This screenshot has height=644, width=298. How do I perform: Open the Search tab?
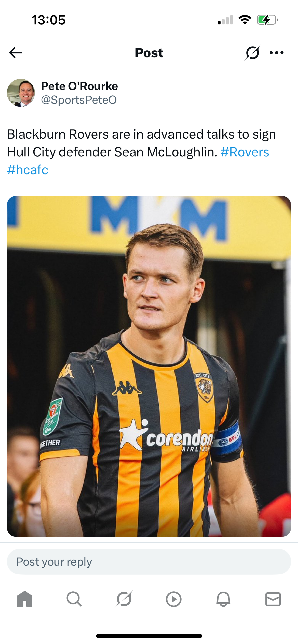[x=74, y=599]
